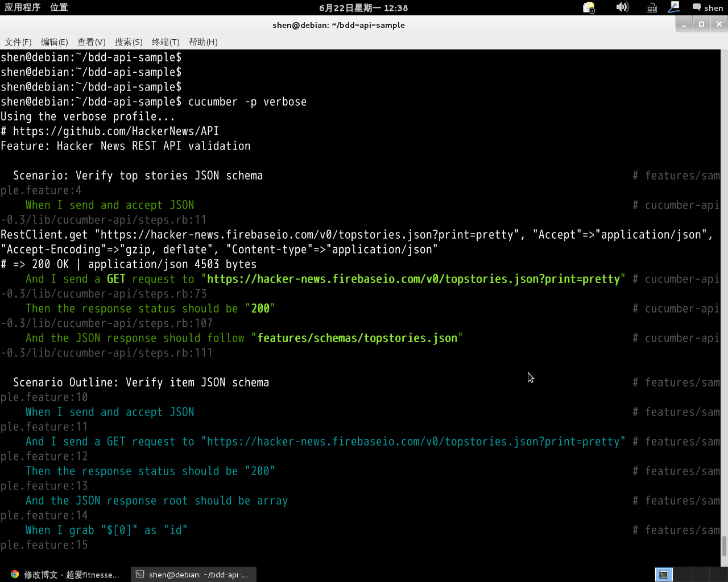Open the 帮助(H) menu

tap(203, 42)
